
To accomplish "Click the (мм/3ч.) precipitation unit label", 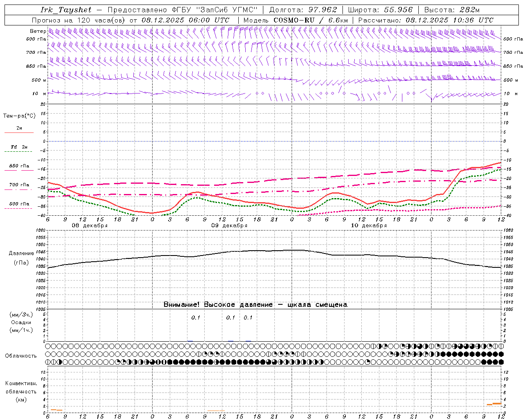I will coord(21,315).
